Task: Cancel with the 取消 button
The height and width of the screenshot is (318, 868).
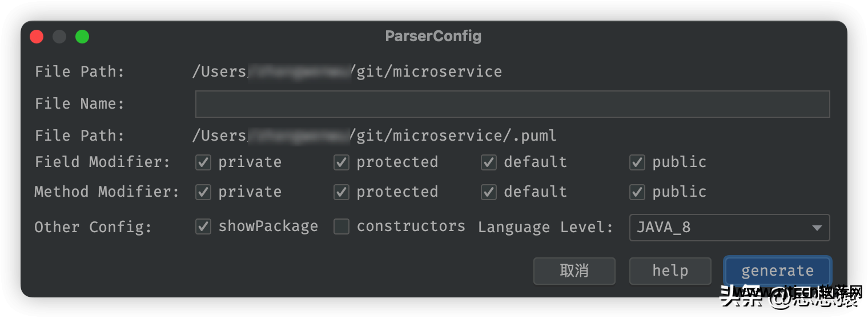Action: pos(574,271)
